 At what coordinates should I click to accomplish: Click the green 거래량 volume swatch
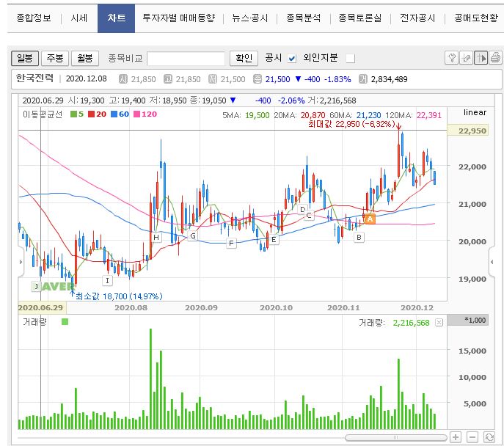pos(65,321)
